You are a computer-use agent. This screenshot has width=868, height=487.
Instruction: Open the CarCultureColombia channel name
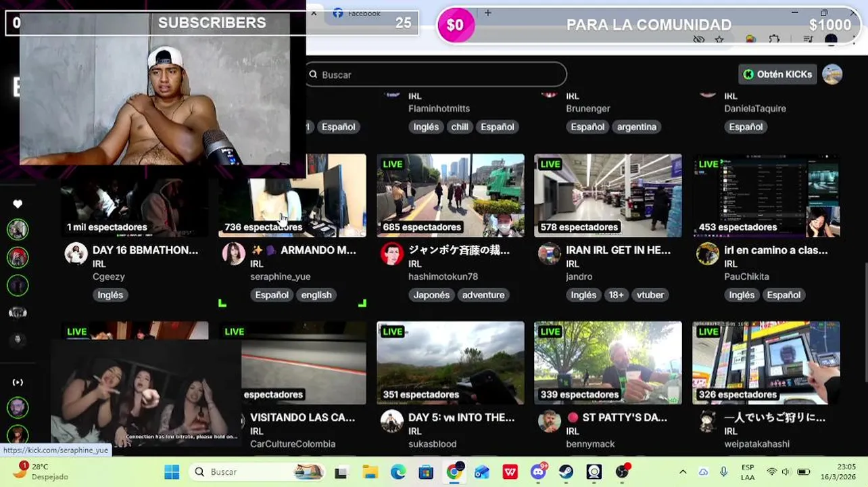coord(293,444)
